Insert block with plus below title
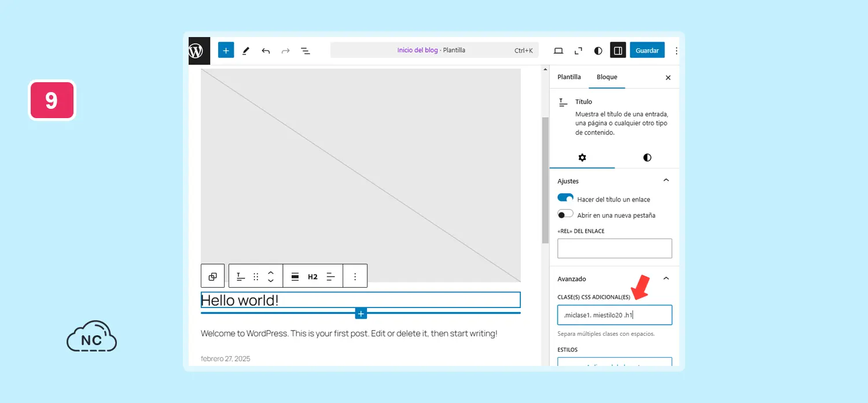 coord(361,313)
